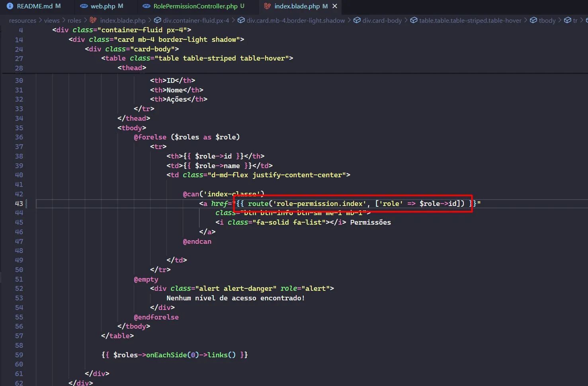Viewport: 588px width, 386px height.
Task: Switch to the README.md tab
Action: click(x=35, y=6)
